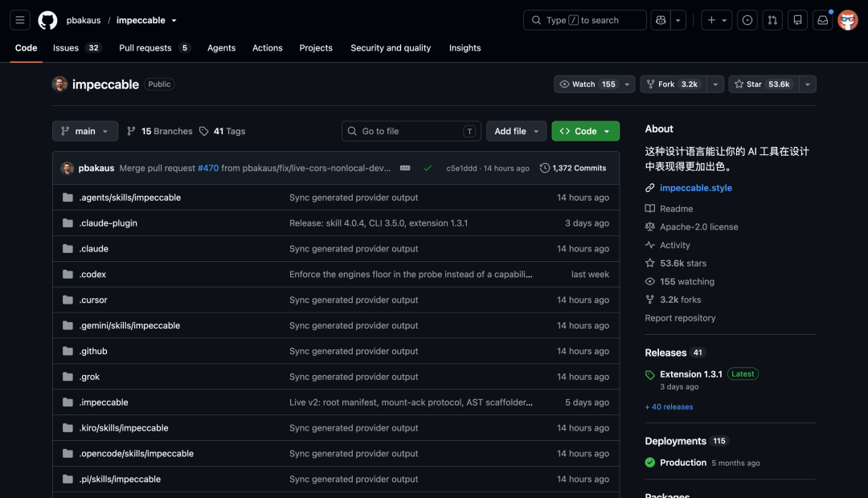868x498 pixels.
Task: Open .claude-plugin Release commit message
Action: (x=379, y=223)
